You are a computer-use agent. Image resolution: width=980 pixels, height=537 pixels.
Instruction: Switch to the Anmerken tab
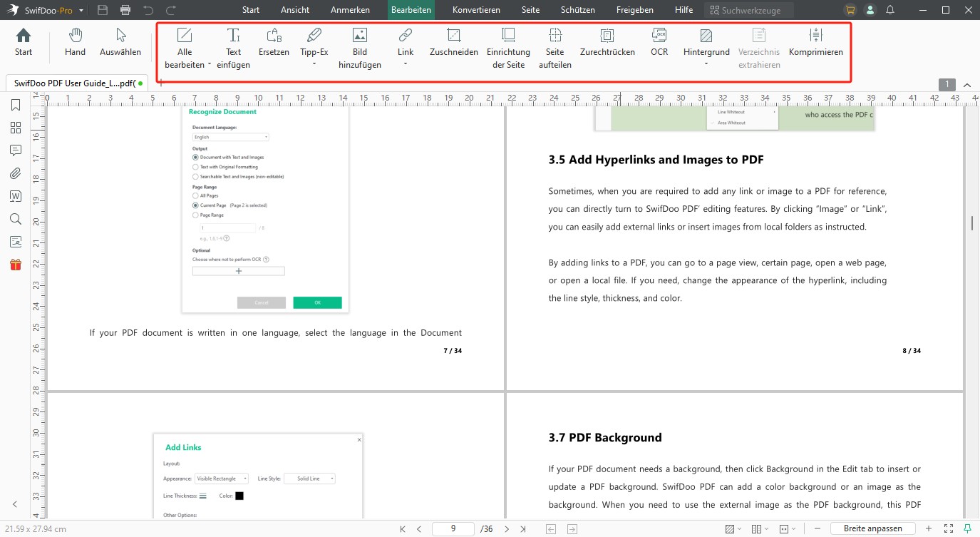[350, 10]
